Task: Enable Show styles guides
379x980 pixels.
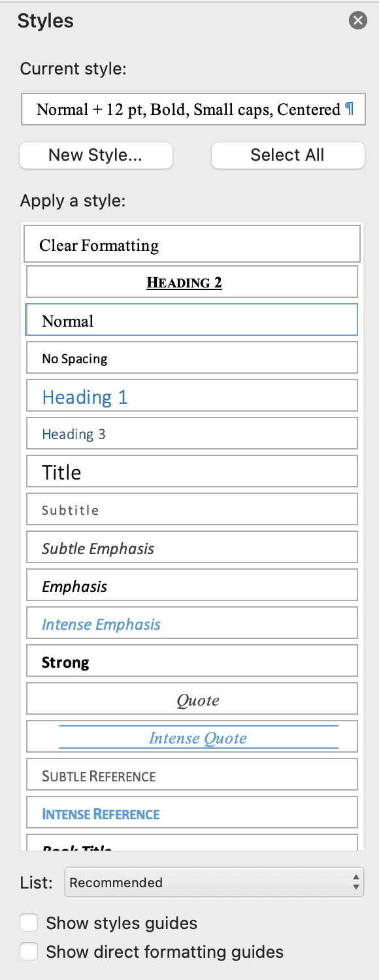Action: [29, 923]
